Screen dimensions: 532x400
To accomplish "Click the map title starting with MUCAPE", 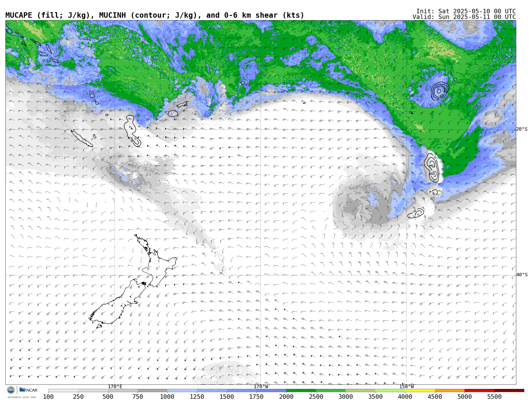I will click(155, 15).
